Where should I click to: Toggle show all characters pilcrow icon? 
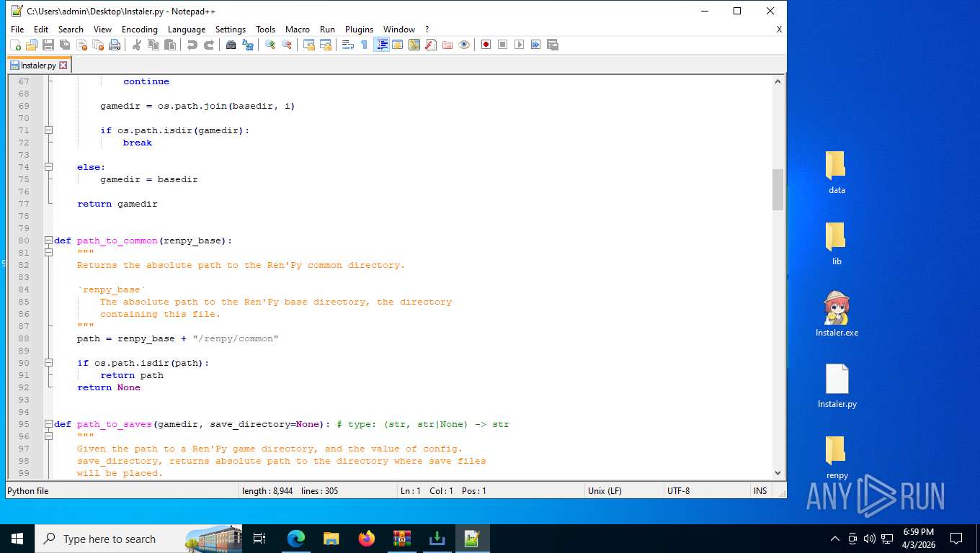click(365, 45)
